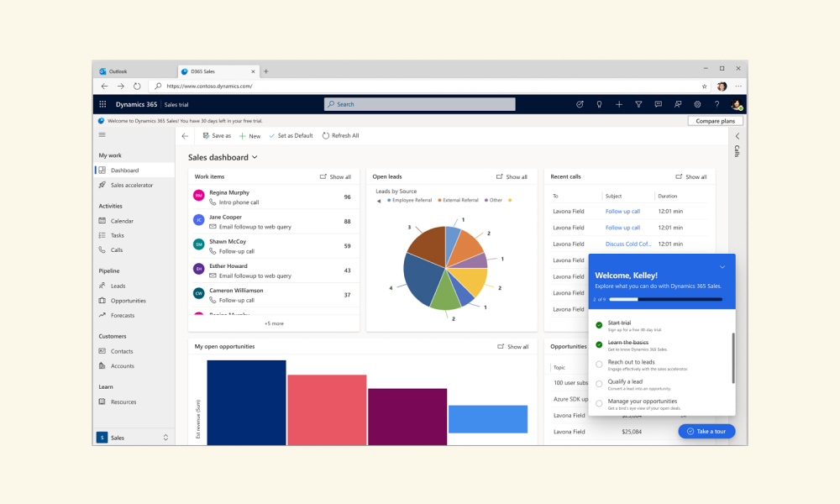Toggle the Start trial checklist item
Viewport: 840px width, 504px height.
click(x=599, y=325)
